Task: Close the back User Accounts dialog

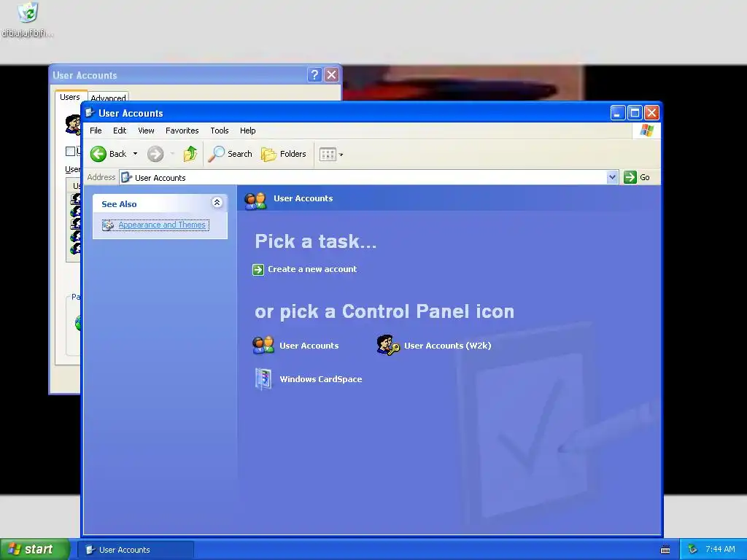Action: (x=332, y=75)
